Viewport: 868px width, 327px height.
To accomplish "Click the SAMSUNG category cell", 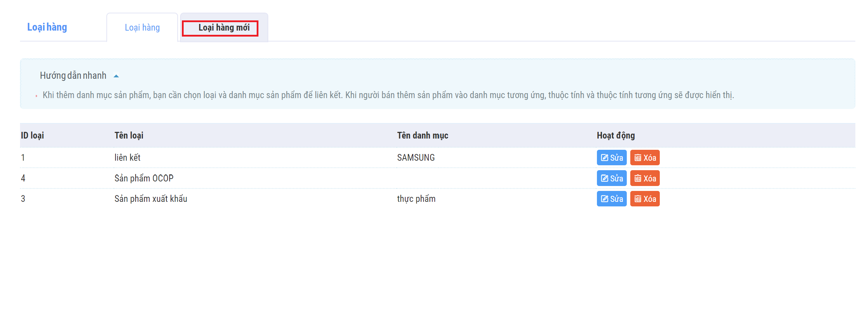I will 416,158.
